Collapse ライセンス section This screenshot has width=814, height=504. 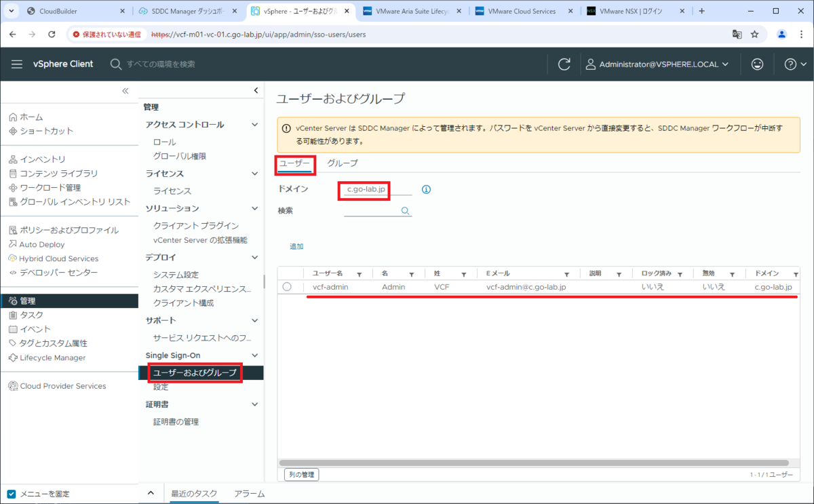click(255, 174)
